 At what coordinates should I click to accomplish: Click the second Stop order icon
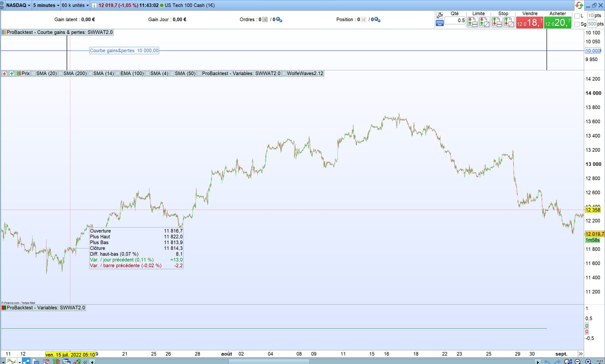(x=509, y=22)
